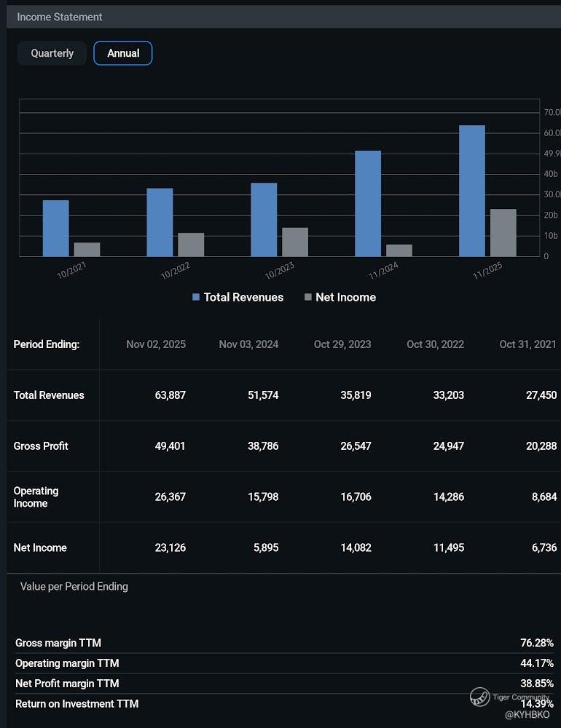
Task: Click the Return on Investment TTM label
Action: [77, 704]
